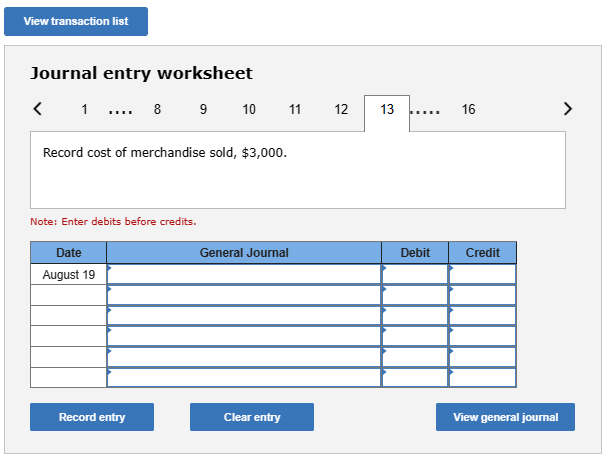Switch to worksheet tab 12

341,109
